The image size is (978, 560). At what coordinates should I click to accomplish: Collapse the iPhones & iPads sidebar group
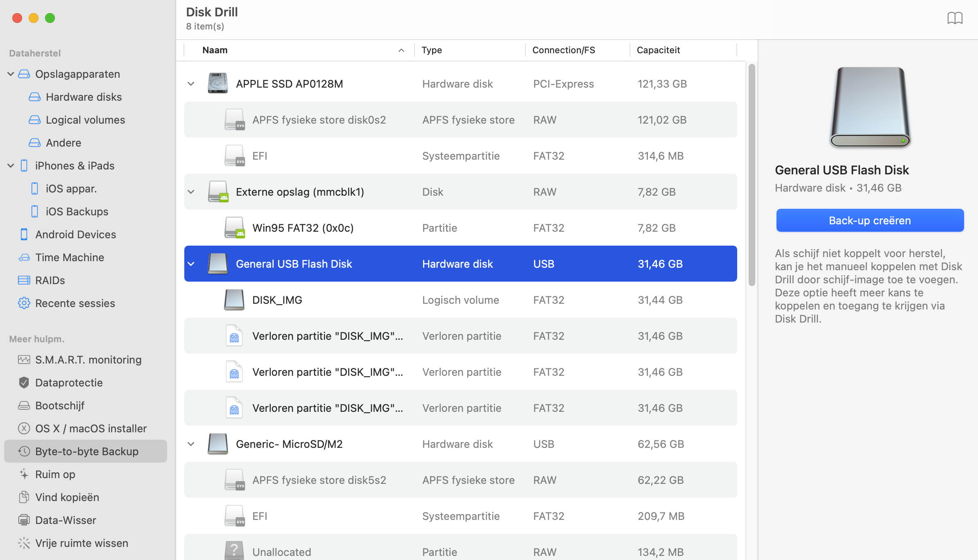11,166
